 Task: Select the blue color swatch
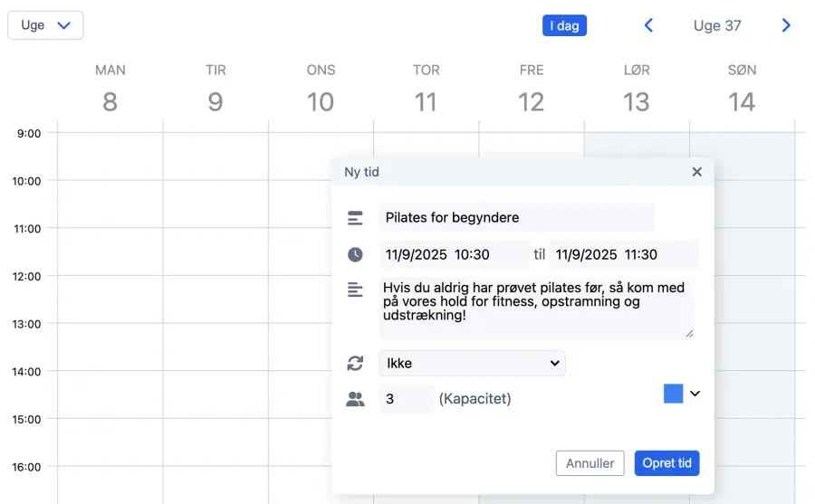click(x=673, y=394)
